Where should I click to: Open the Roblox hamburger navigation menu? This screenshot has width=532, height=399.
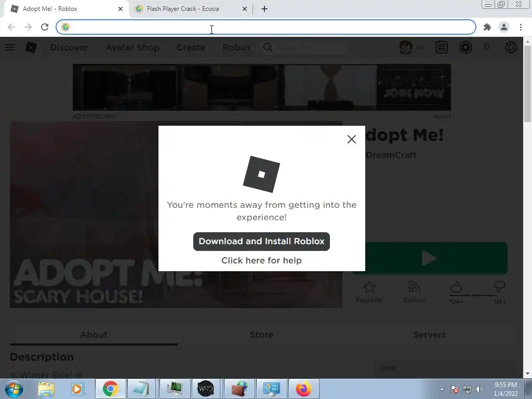[10, 47]
